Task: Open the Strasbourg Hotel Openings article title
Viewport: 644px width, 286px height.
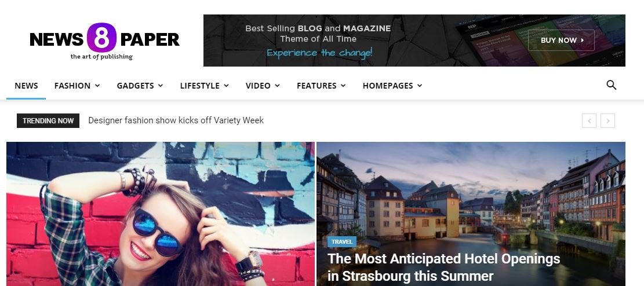Action: pyautogui.click(x=443, y=267)
